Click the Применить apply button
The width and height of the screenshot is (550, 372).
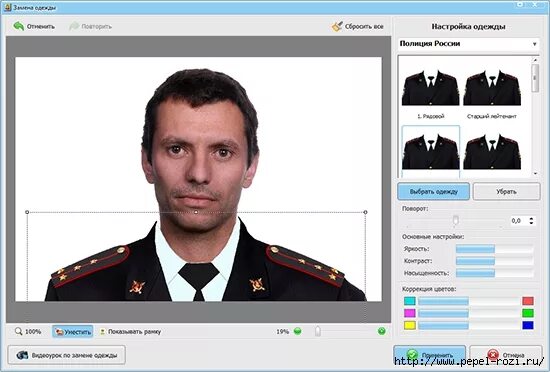pos(430,355)
